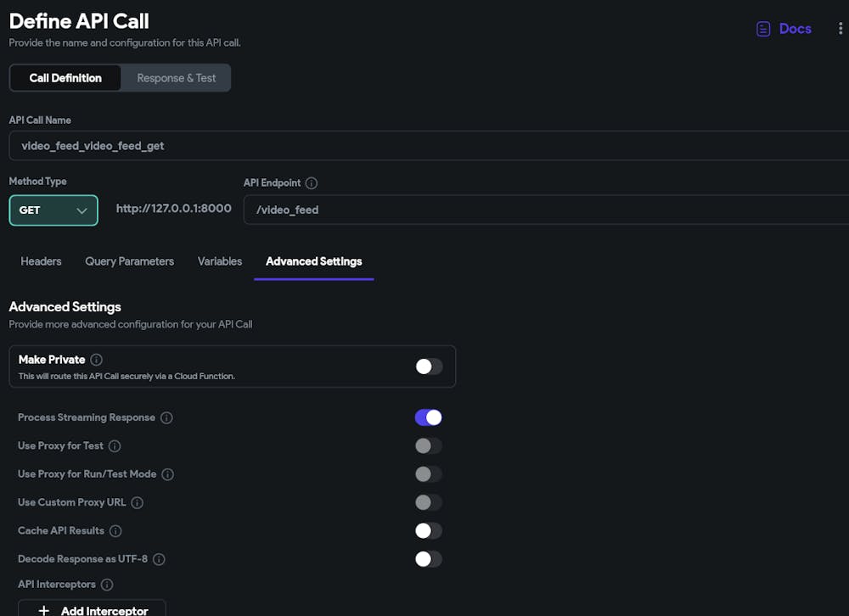Enable the Make Private toggle
The image size is (849, 616).
click(429, 367)
